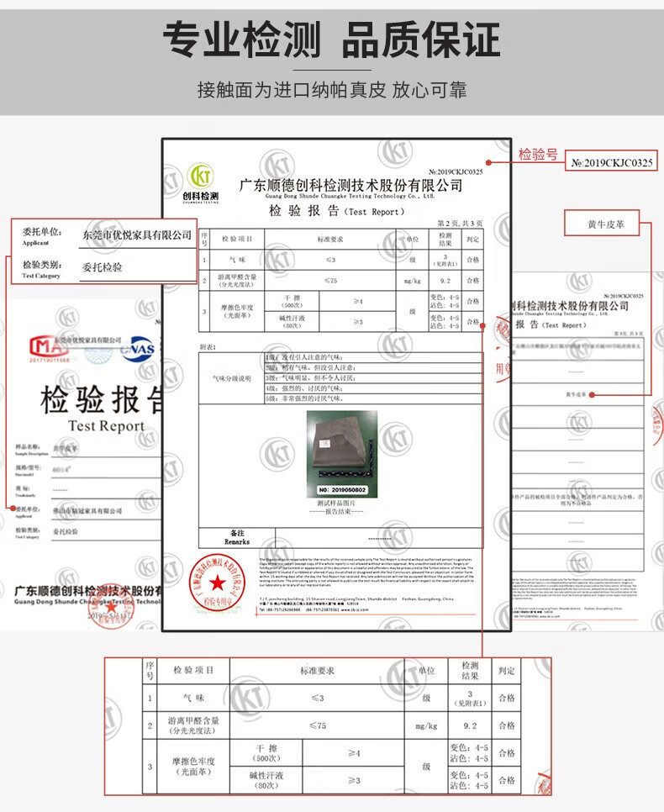Click "检验报告 (Test Report)" heading in center report
This screenshot has width=664, height=812.
[x=337, y=211]
